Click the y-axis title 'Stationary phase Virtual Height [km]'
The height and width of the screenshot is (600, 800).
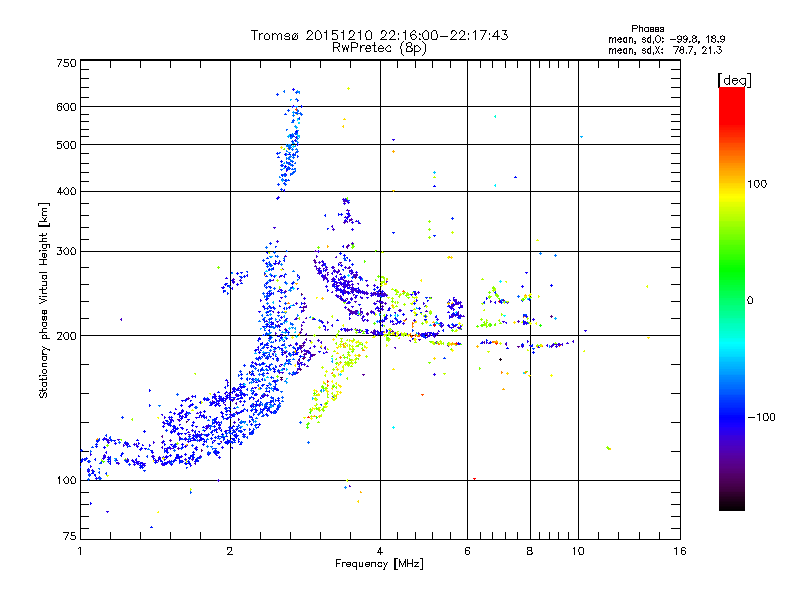43,301
